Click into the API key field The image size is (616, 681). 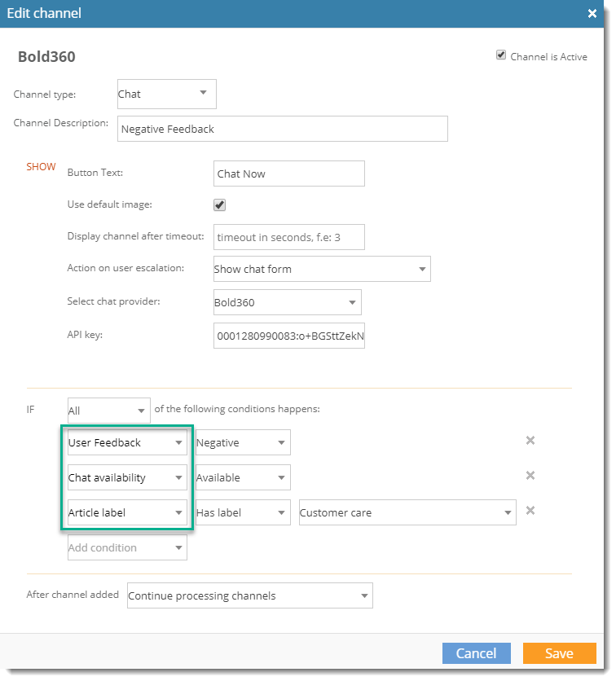tap(288, 336)
